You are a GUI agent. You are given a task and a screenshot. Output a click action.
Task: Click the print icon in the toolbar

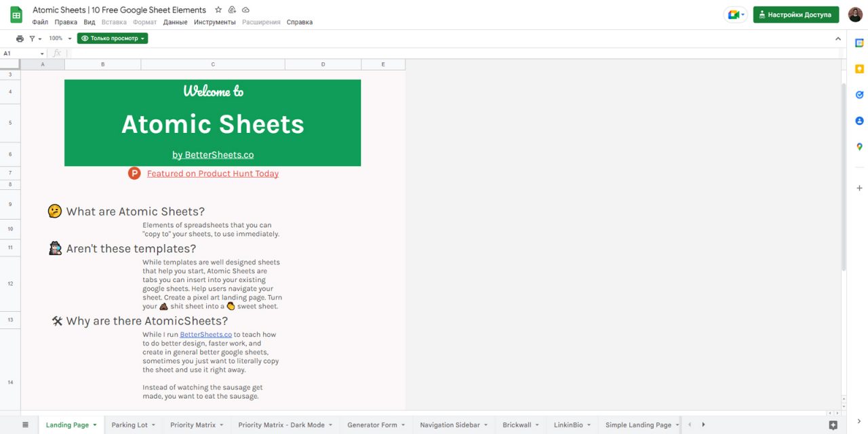19,38
